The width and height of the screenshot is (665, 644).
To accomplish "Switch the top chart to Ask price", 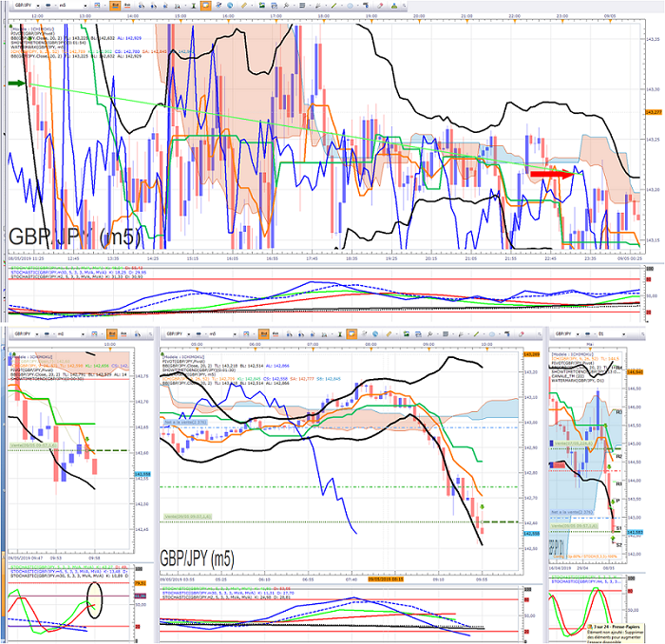I will click(x=127, y=6).
